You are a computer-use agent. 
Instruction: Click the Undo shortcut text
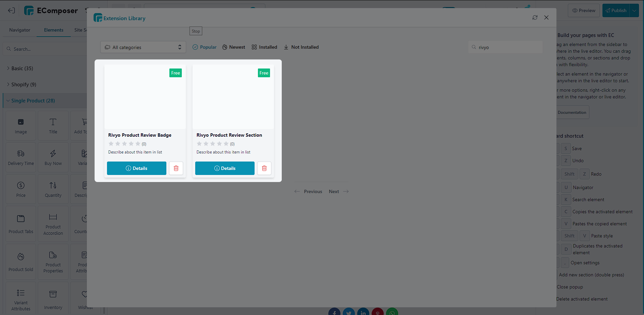578,161
